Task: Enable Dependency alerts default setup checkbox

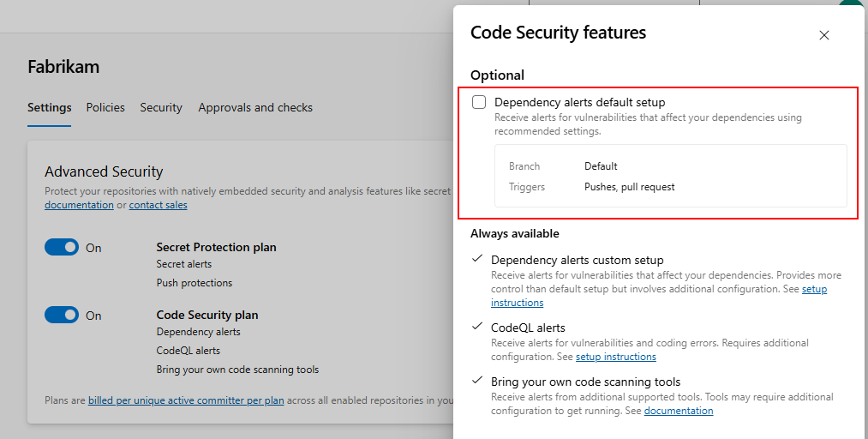Action: tap(480, 102)
